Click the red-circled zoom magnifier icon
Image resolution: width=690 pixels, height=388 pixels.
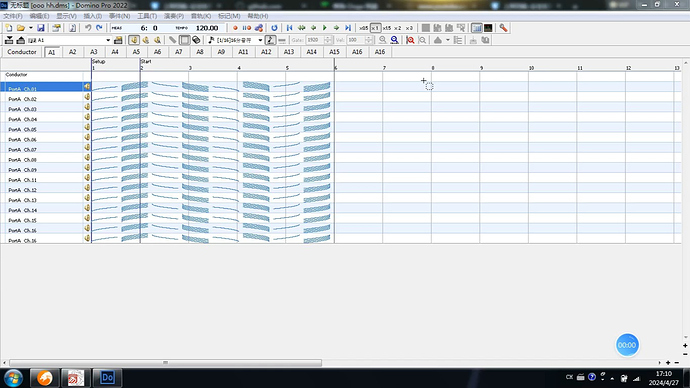click(x=410, y=40)
